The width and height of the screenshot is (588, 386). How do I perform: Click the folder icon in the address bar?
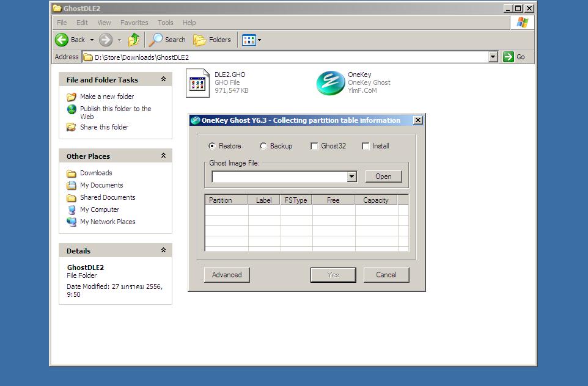tap(88, 57)
